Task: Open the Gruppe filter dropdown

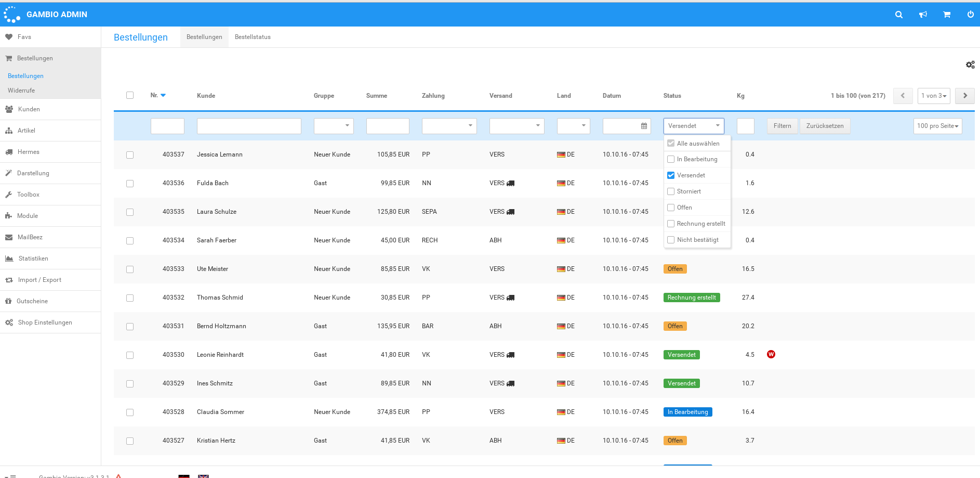Action: [x=334, y=126]
